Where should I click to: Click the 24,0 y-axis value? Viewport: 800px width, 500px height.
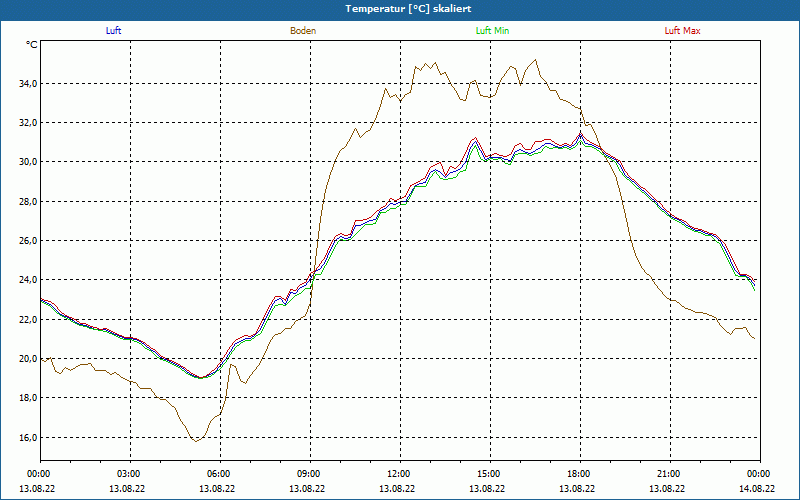point(29,280)
